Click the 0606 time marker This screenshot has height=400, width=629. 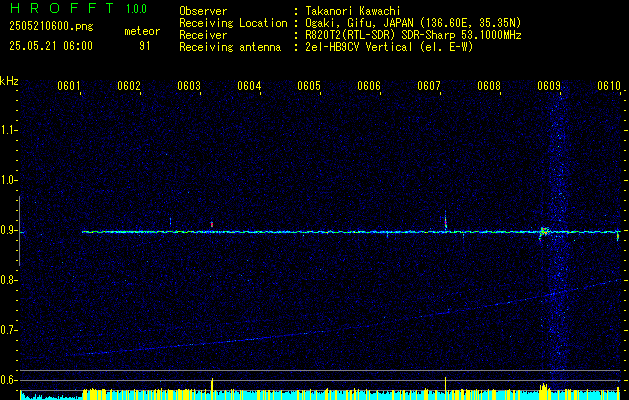(369, 85)
